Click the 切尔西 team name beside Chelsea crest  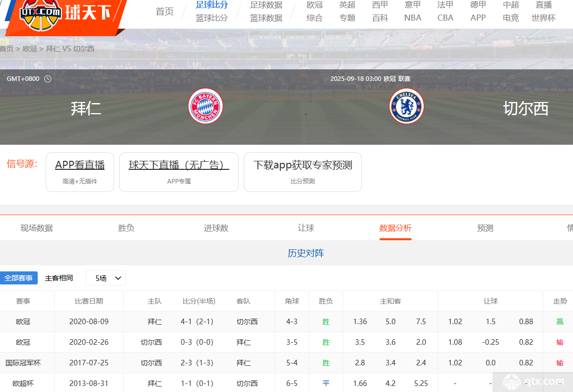526,109
